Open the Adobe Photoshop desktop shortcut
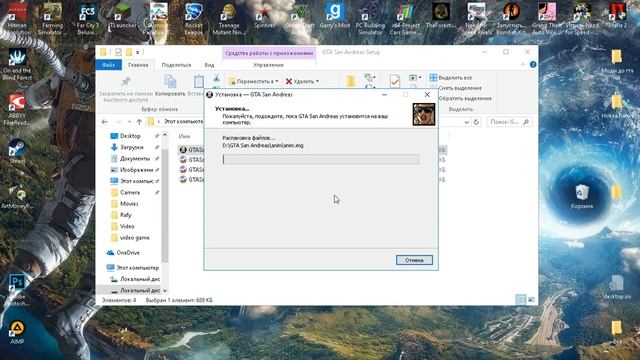Image resolution: width=640 pixels, height=360 pixels. click(x=17, y=290)
